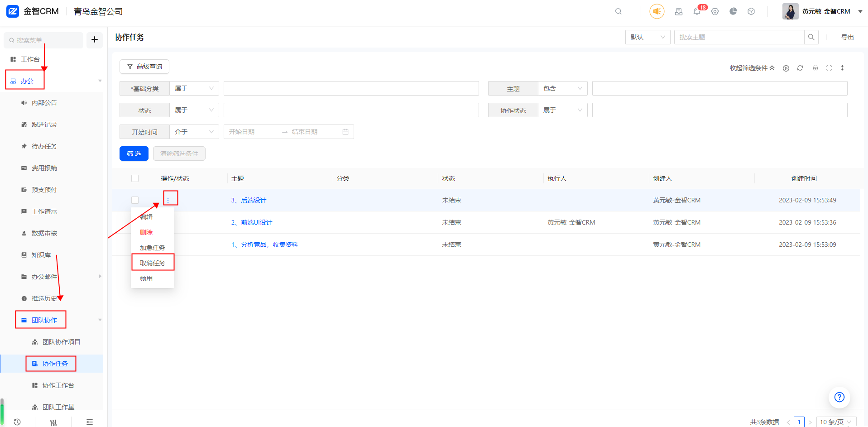
Task: Open 状态 operator dropdown 属于
Action: 194,110
